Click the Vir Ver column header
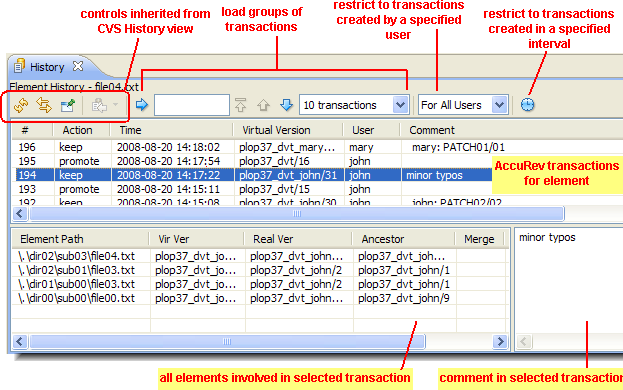623x390 pixels. (196, 239)
